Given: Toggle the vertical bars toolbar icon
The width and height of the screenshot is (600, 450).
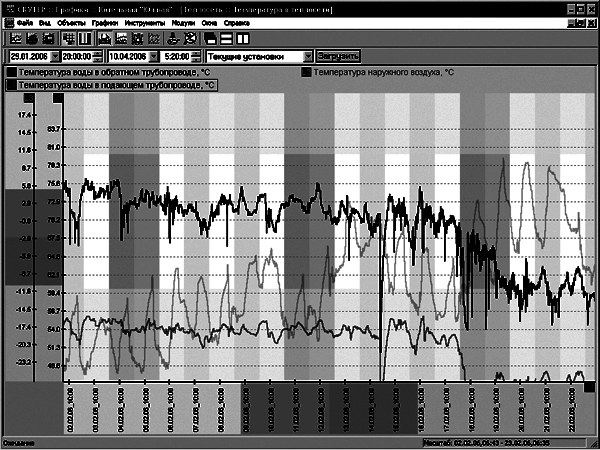Looking at the screenshot, I should point(85,39).
